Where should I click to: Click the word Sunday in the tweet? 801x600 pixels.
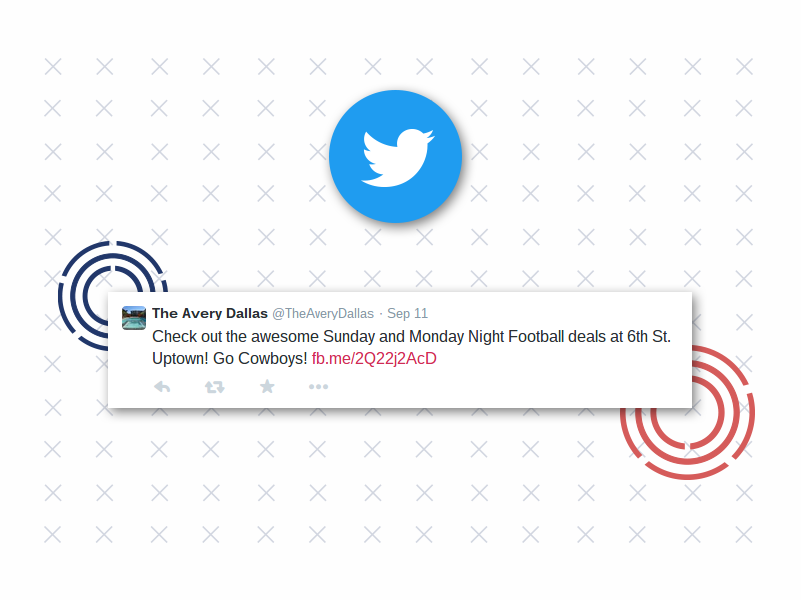(349, 337)
